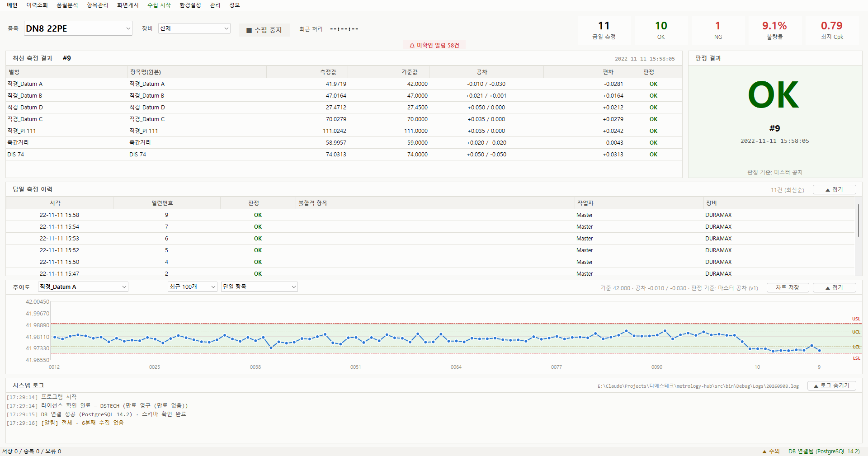Open the 최근 100개 range dropdown

[193, 287]
